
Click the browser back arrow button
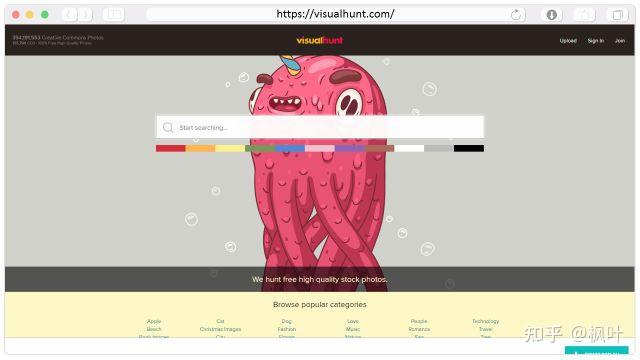[69, 15]
